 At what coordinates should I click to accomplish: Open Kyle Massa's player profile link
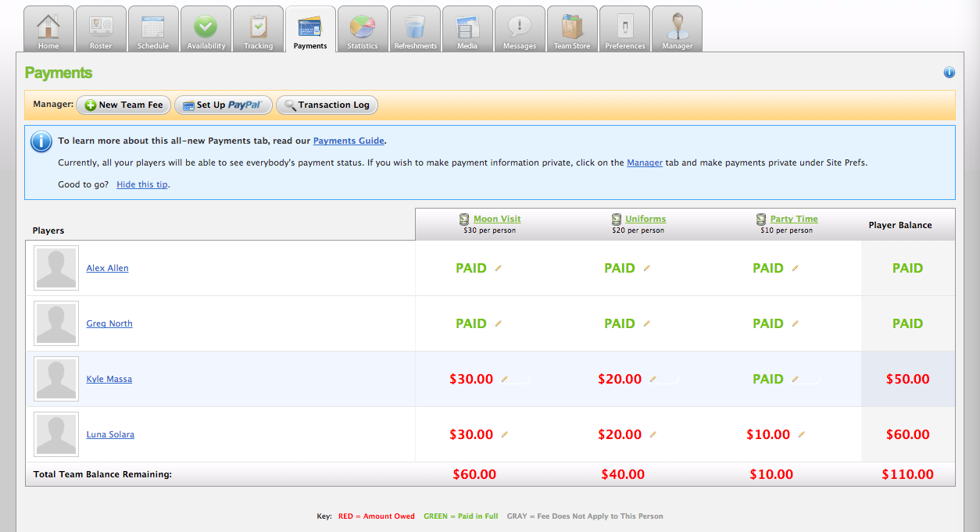[109, 379]
